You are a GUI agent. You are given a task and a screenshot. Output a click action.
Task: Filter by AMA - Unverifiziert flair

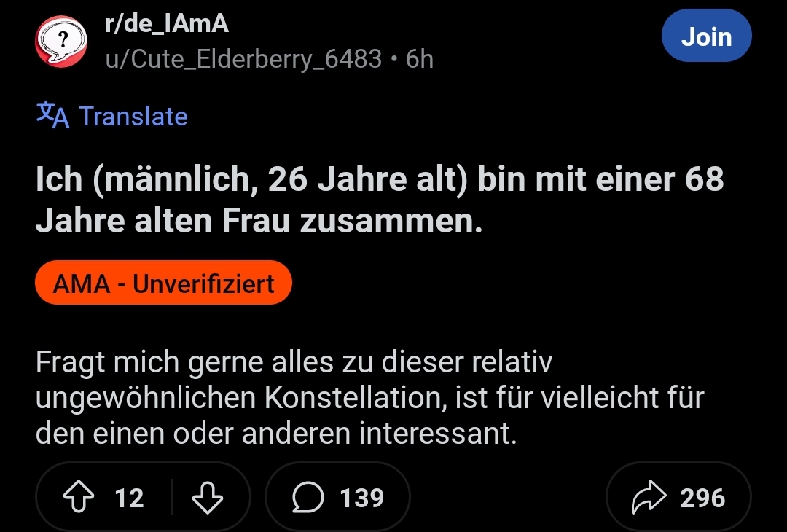pyautogui.click(x=163, y=283)
